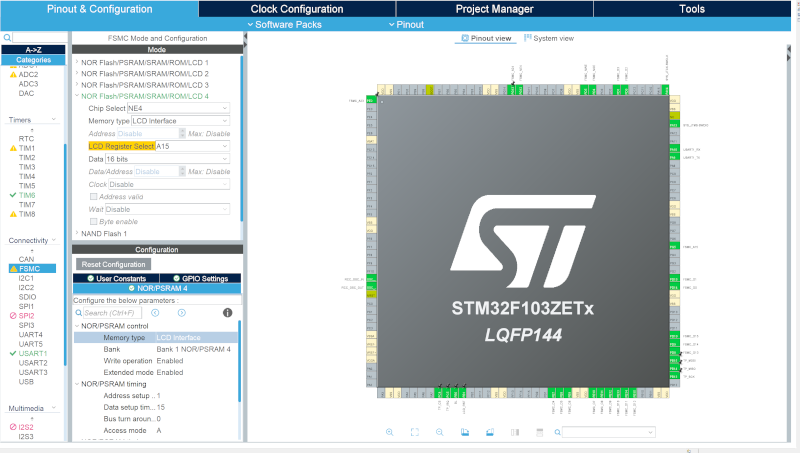Toggle the horizontal split view icon

click(x=540, y=432)
